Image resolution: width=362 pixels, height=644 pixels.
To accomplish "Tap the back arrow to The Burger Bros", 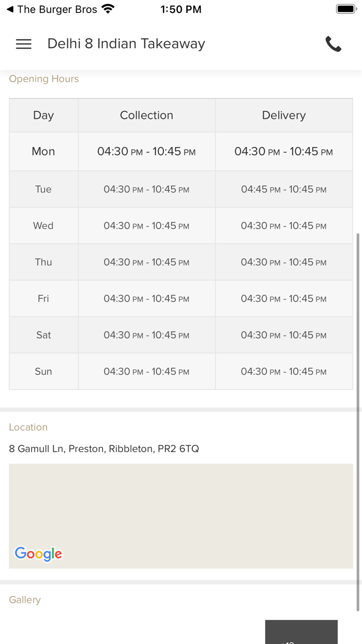I will click(x=10, y=9).
